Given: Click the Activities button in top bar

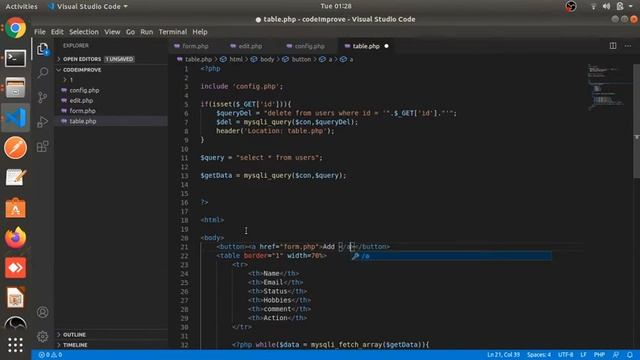Looking at the screenshot, I should [x=21, y=6].
